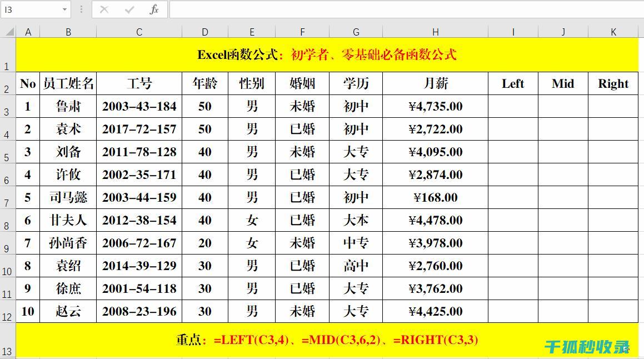The image size is (644, 359).
Task: Click salary cell '¥3,762.00'
Action: pos(436,289)
